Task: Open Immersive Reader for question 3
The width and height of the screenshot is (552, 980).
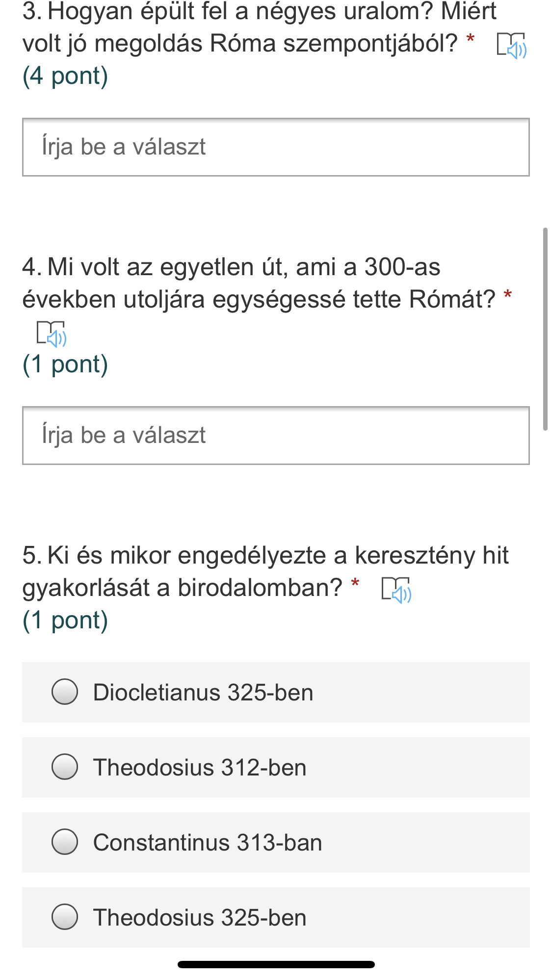Action: (511, 46)
